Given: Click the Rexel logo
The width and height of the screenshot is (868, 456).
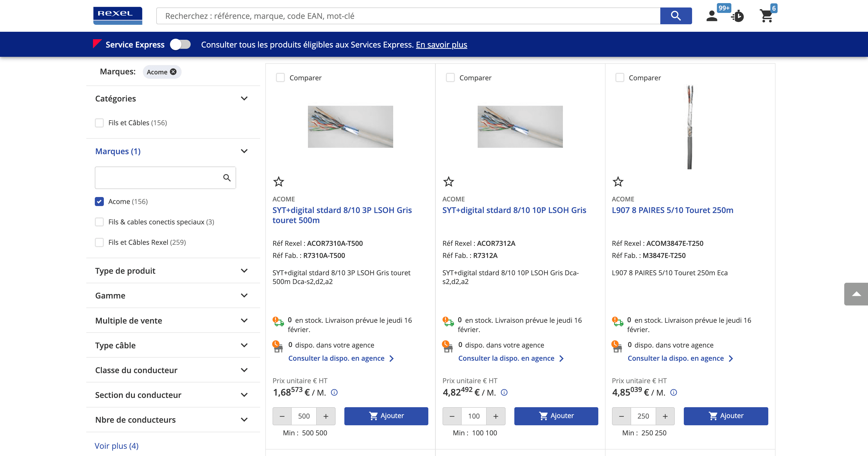Looking at the screenshot, I should [118, 15].
